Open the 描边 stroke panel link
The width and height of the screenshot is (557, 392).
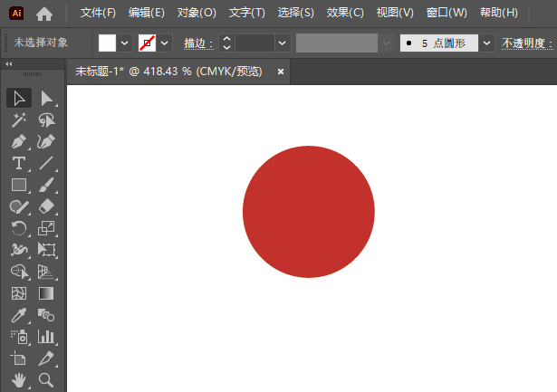[198, 43]
